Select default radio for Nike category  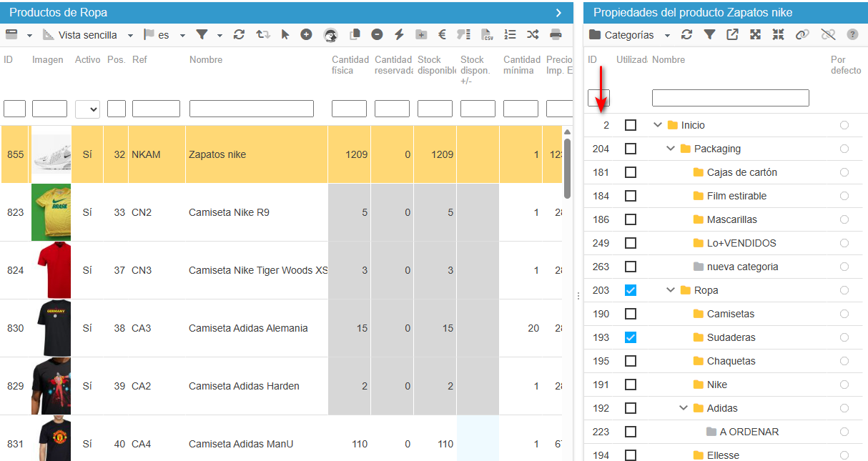click(844, 385)
